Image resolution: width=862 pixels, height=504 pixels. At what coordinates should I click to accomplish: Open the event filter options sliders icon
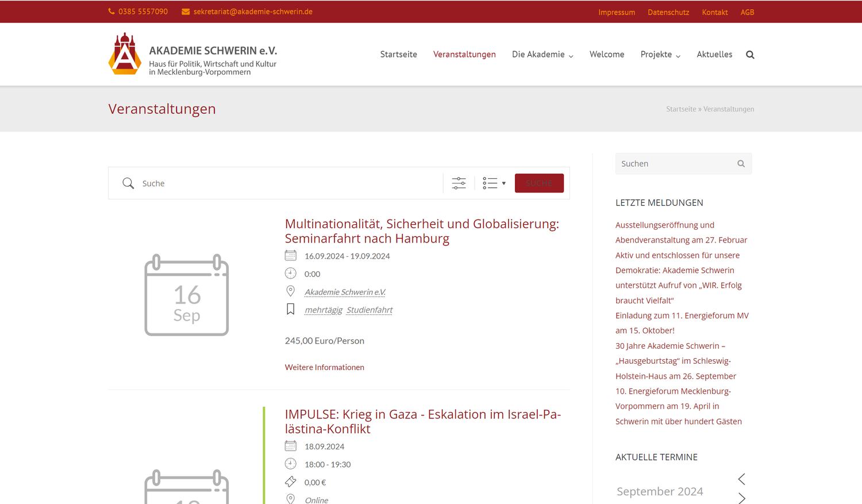[459, 183]
